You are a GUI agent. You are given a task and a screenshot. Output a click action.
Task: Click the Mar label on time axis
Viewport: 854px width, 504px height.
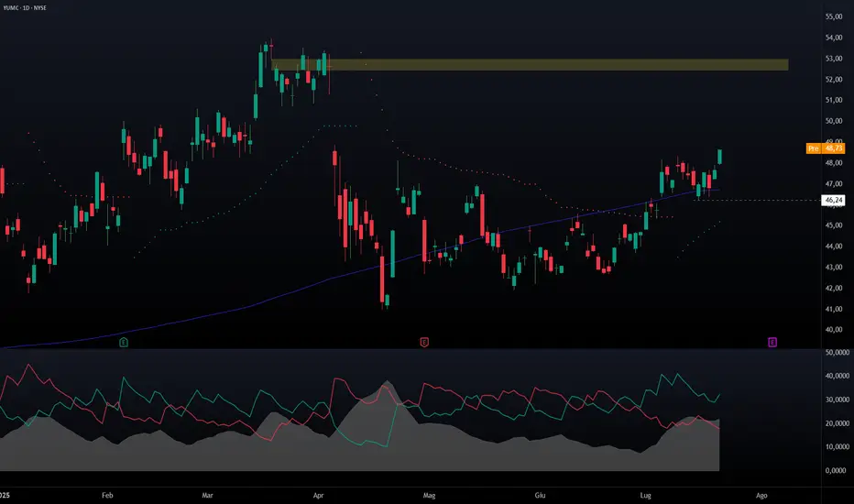tap(207, 495)
